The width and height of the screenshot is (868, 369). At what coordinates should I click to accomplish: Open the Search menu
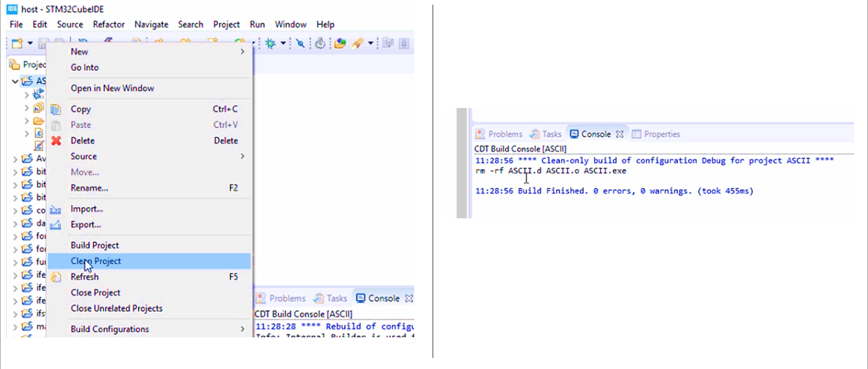(x=190, y=24)
